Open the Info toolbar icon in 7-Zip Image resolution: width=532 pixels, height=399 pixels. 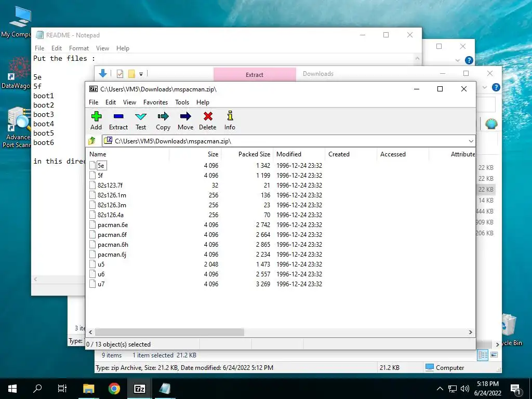(x=230, y=121)
